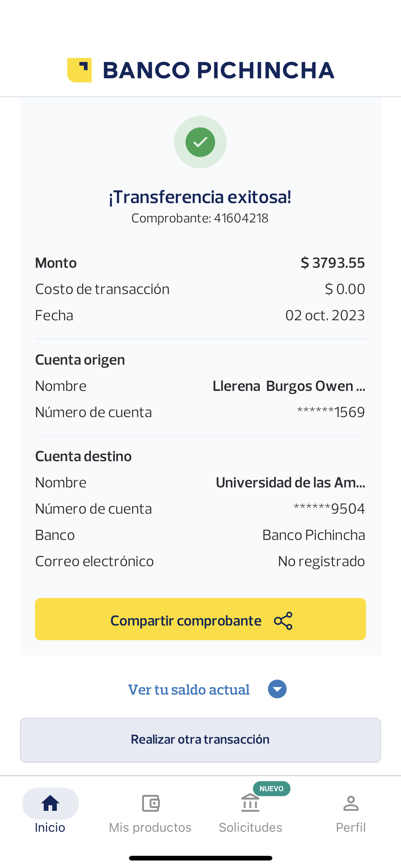Tap truncated origin name Llerena Burgos Owen
Viewport: 401px width, 868px height.
point(289,386)
